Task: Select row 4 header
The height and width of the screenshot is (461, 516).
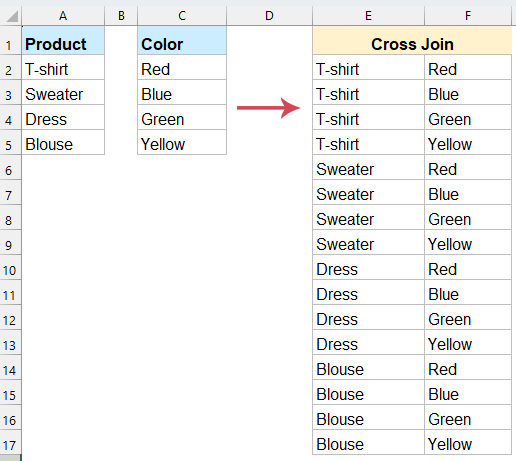Action: point(10,117)
